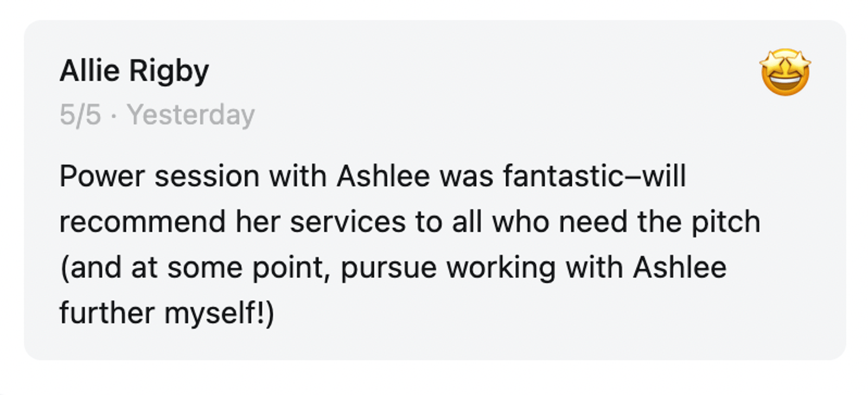Click the word fantastic in the review
The height and width of the screenshot is (395, 868).
[563, 176]
